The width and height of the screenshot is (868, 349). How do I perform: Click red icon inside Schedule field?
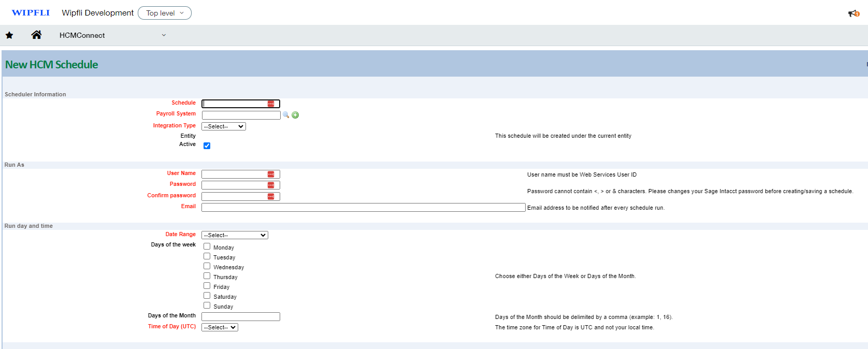coord(271,104)
